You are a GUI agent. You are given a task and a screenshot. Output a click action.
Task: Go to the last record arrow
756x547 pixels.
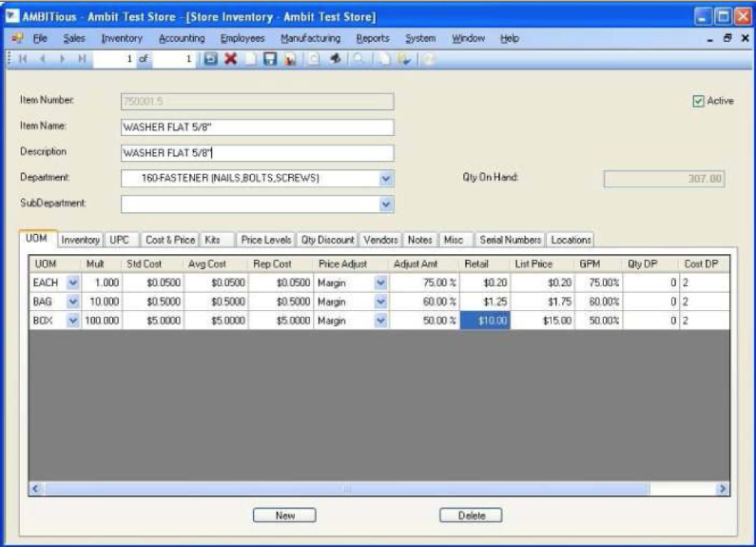[x=83, y=59]
